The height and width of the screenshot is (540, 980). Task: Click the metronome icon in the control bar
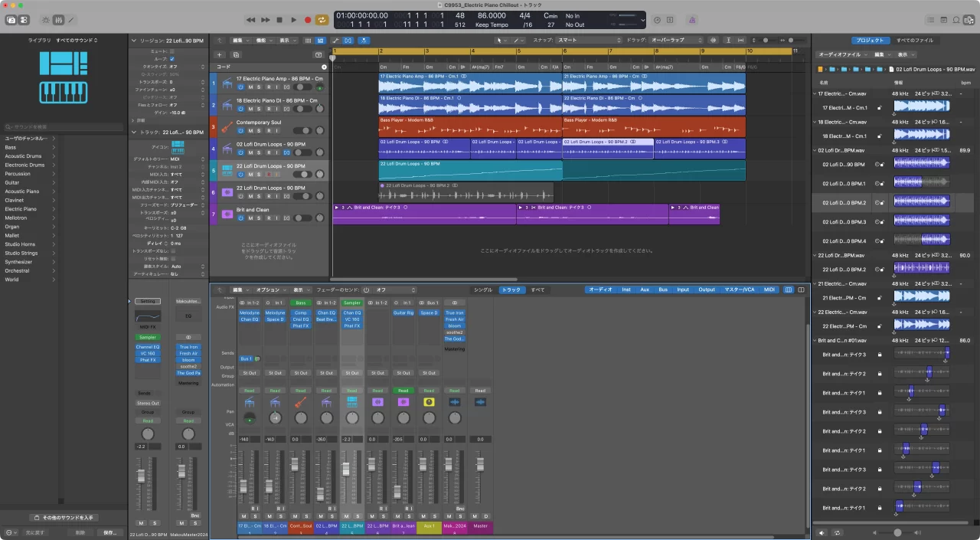tap(691, 20)
